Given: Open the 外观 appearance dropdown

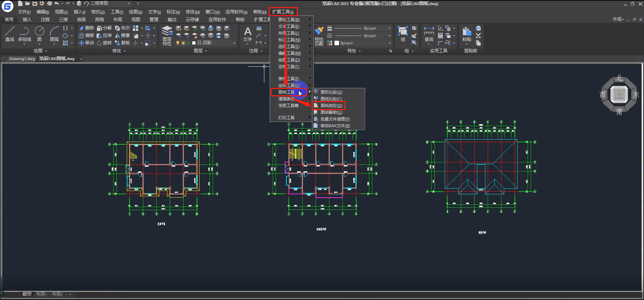Looking at the screenshot, I should 618,19.
